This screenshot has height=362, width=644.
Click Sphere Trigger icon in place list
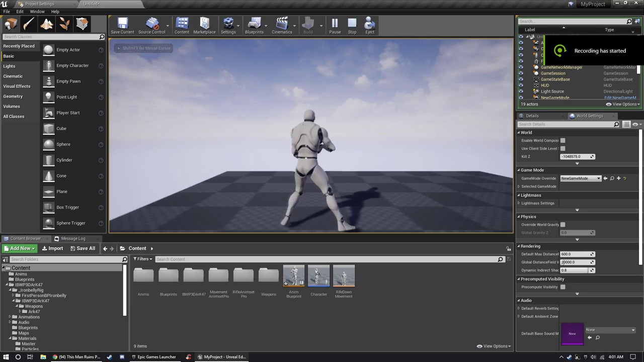48,223
